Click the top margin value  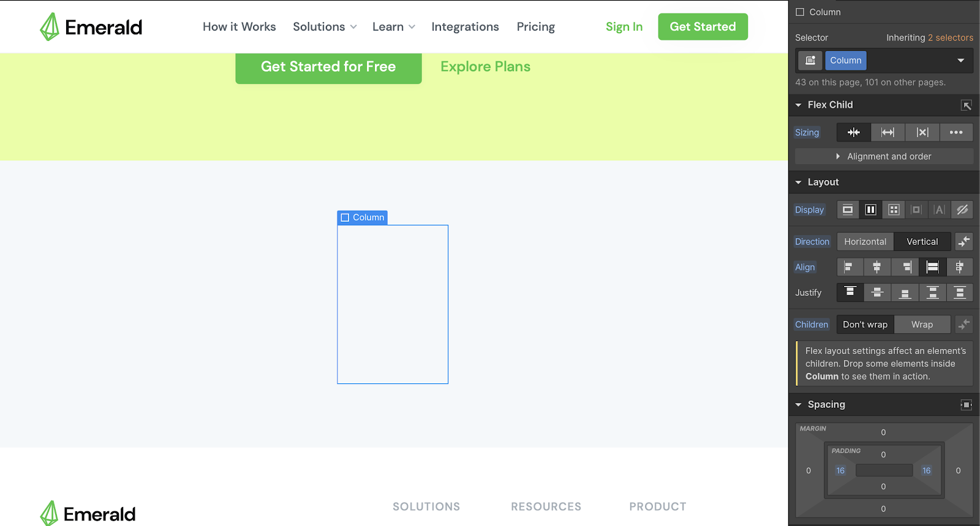pyautogui.click(x=883, y=432)
